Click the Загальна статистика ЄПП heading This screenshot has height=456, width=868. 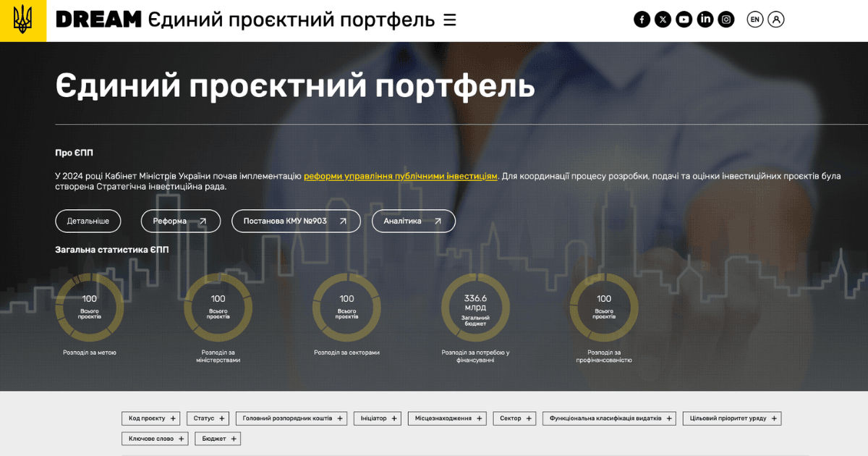click(x=112, y=250)
